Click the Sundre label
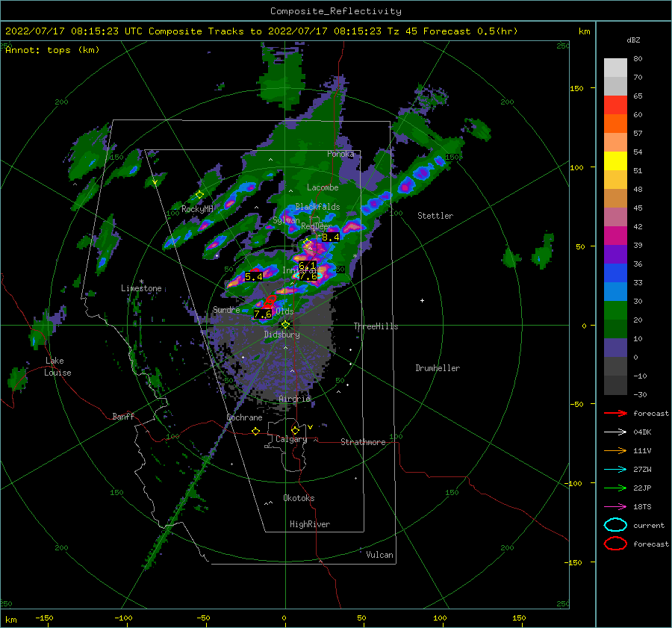672x628 pixels. pyautogui.click(x=226, y=310)
